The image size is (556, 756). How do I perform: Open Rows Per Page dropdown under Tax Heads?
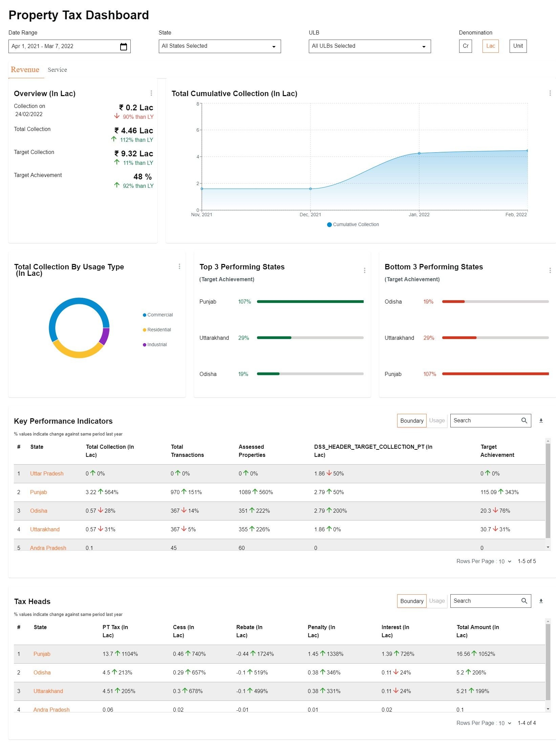coord(505,723)
